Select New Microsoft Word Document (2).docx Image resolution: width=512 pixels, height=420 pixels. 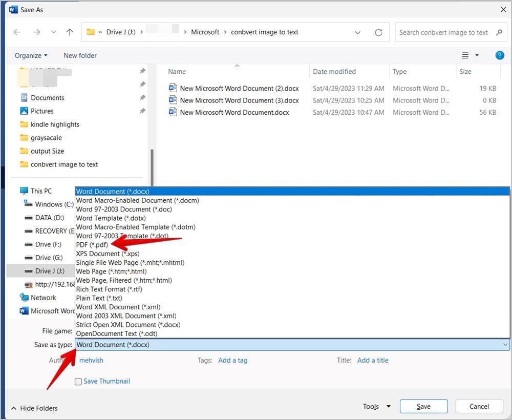239,88
